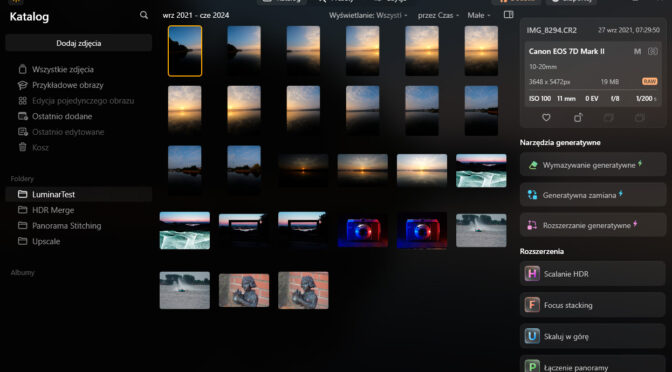Click the Wymazywanie generatywne eraser icon
Viewport: 672px width, 372px height.
pyautogui.click(x=533, y=165)
